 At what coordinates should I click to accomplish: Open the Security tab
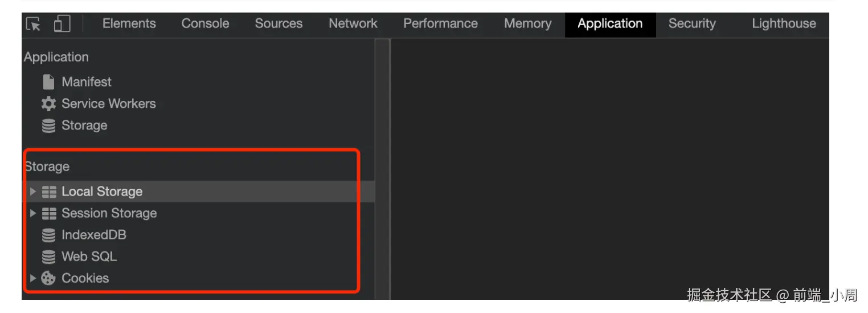(x=691, y=24)
